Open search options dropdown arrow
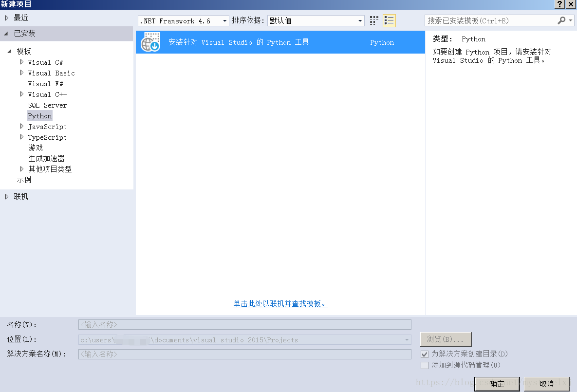577x392 pixels. [x=570, y=20]
